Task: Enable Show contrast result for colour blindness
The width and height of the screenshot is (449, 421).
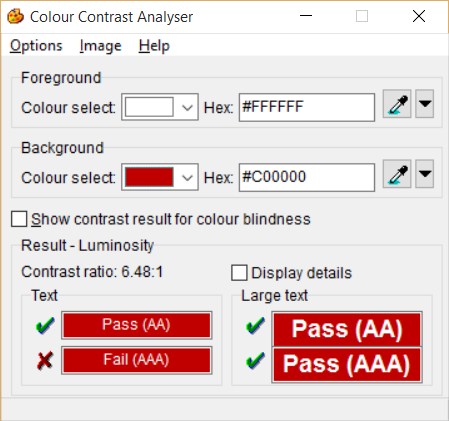Action: pos(19,219)
